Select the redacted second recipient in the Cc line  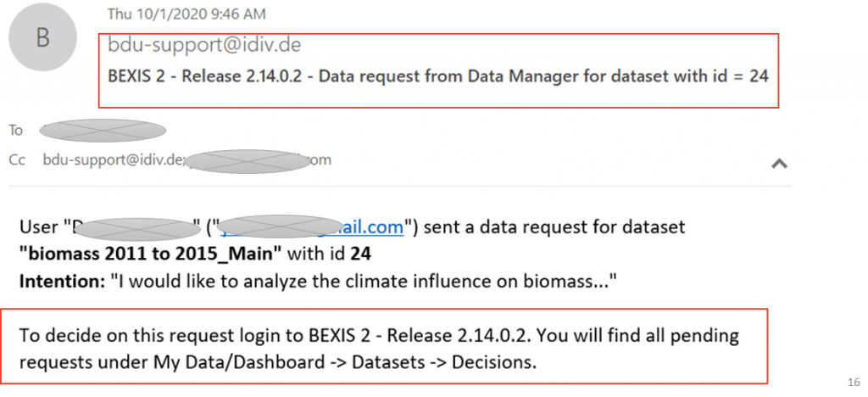click(248, 161)
